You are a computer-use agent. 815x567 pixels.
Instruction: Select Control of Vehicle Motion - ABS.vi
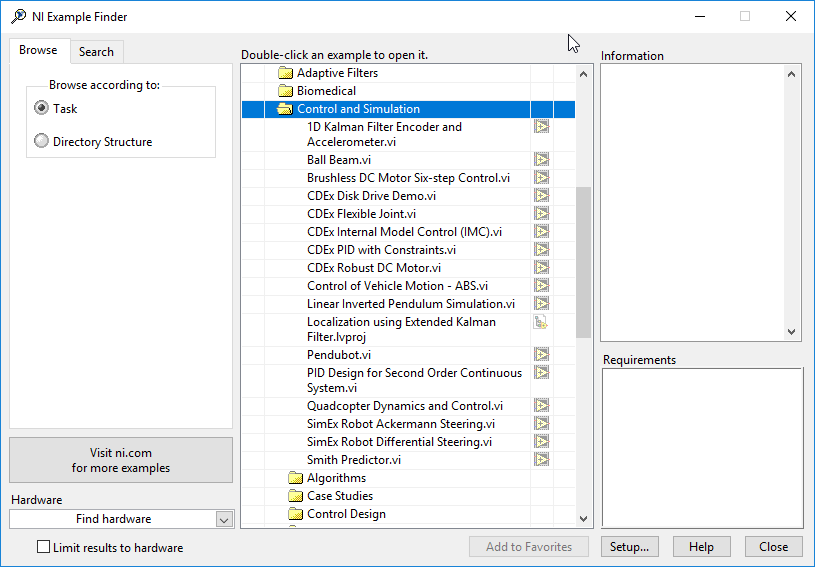tap(397, 286)
